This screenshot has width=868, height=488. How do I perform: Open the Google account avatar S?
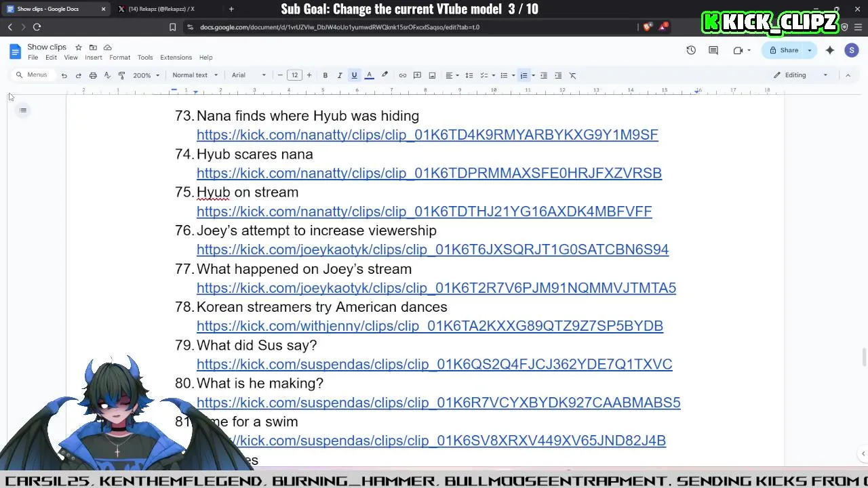point(852,50)
